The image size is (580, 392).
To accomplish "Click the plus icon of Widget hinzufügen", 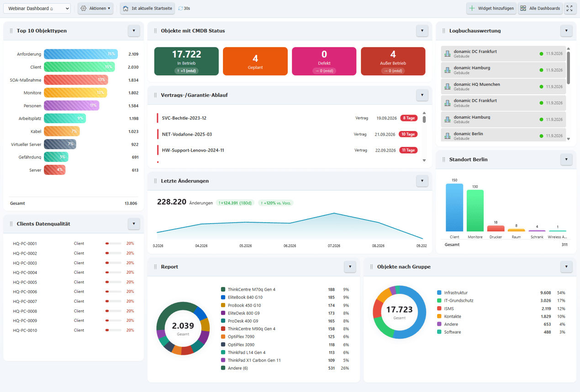I will click(472, 8).
